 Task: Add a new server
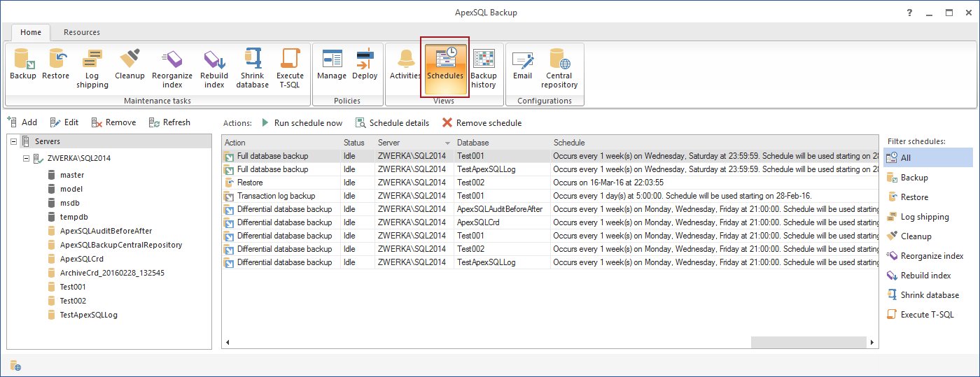22,122
